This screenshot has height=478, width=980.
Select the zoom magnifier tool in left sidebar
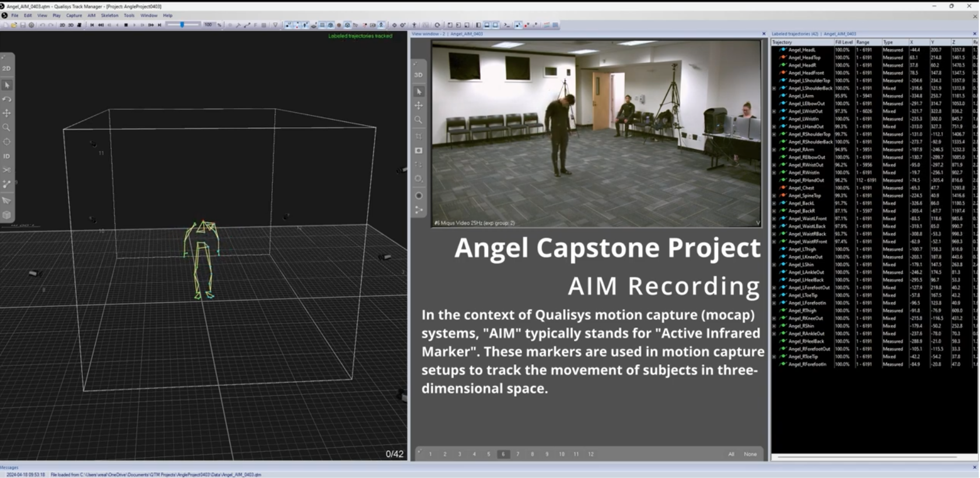click(6, 127)
